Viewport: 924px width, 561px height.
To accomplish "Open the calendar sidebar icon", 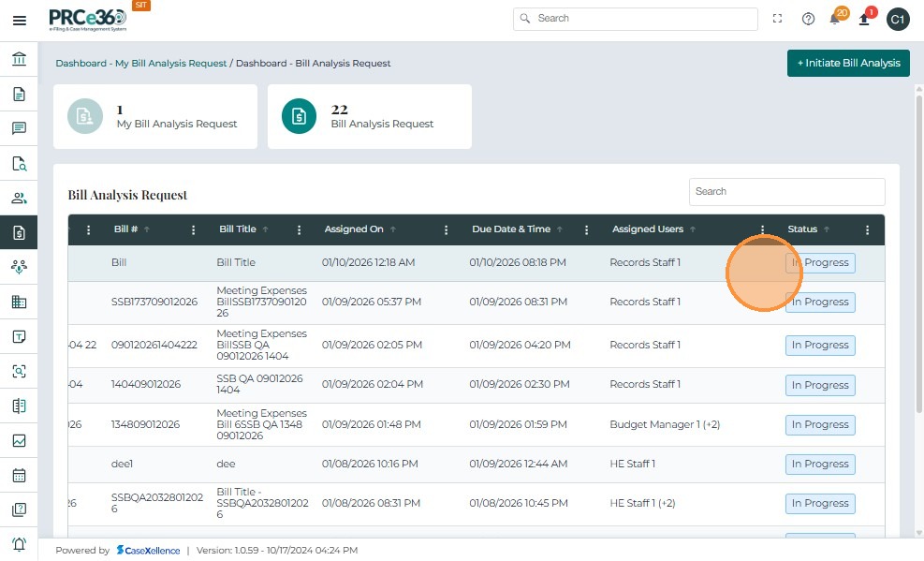I will (x=19, y=475).
